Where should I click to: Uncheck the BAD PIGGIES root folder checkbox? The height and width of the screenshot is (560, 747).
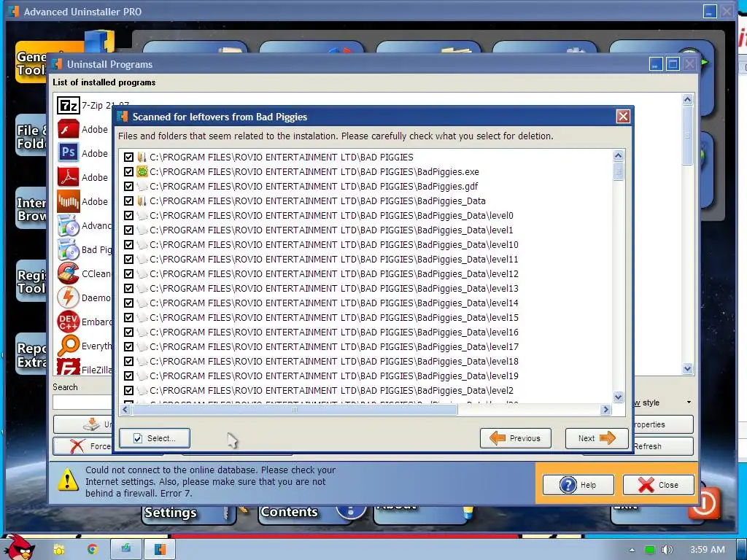[x=128, y=157]
